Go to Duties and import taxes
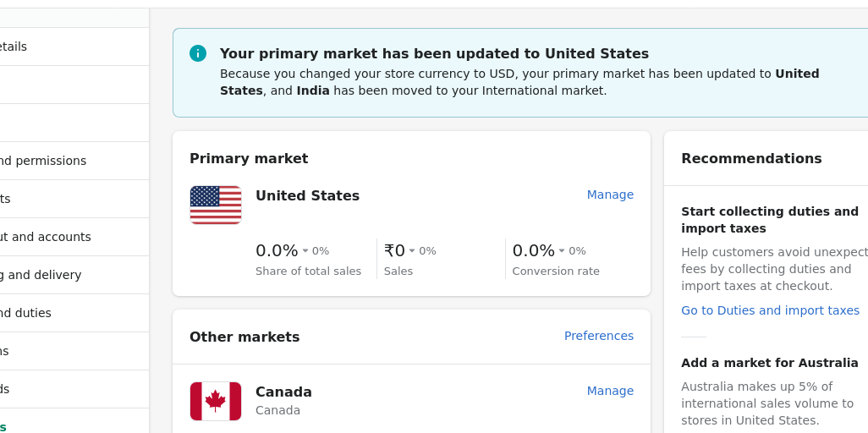Screen dimensions: 868x433 coord(770,310)
